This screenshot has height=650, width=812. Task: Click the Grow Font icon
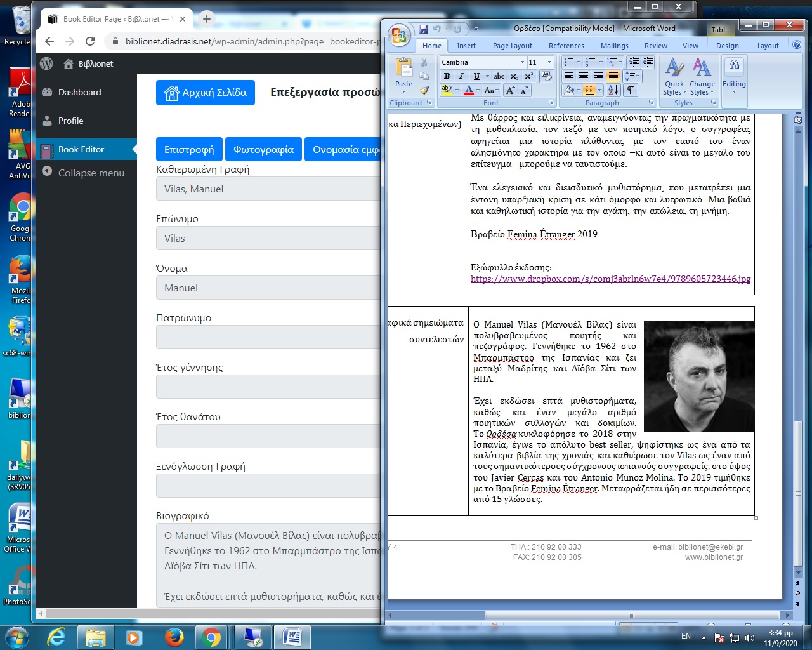point(510,91)
